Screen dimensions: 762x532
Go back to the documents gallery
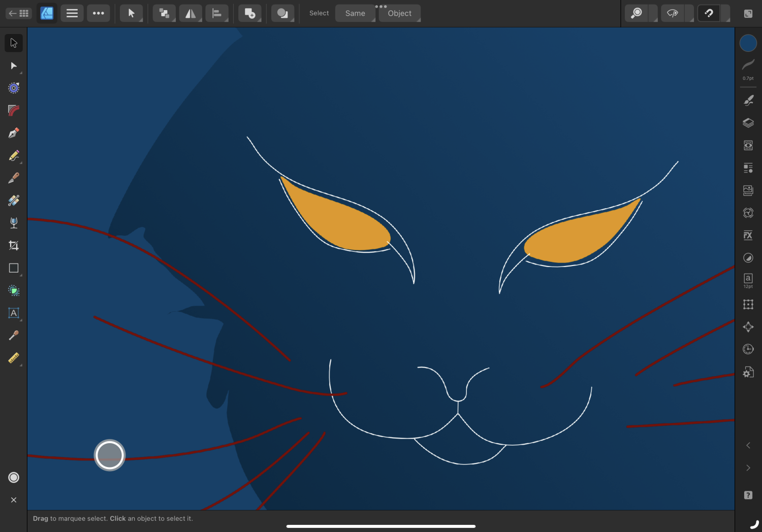click(x=19, y=13)
